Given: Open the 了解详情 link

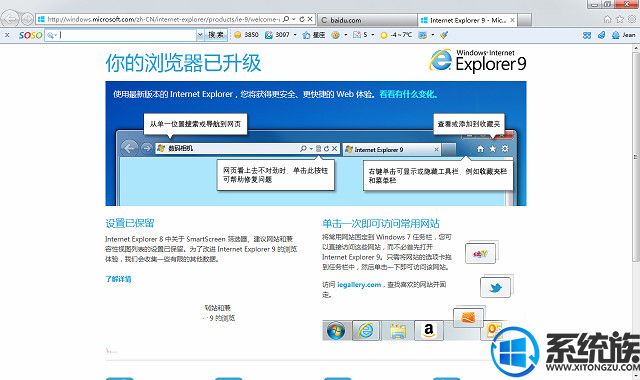Looking at the screenshot, I should [x=118, y=279].
